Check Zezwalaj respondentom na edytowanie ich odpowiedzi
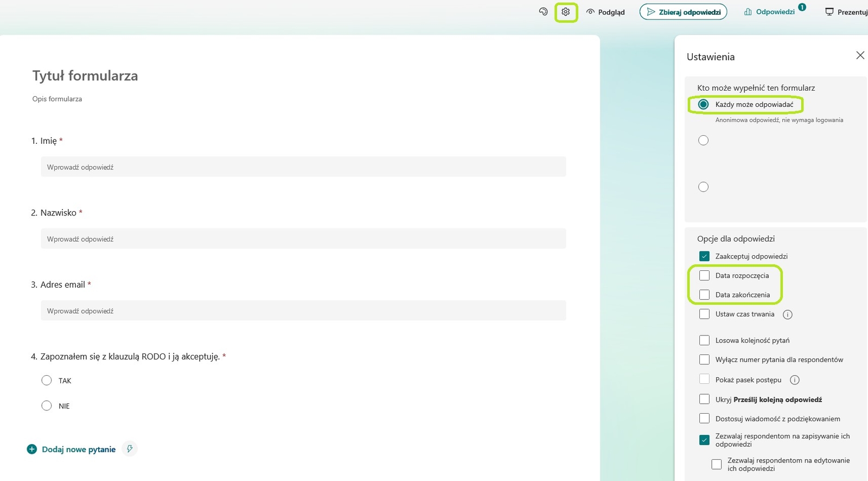868x481 pixels. (717, 464)
